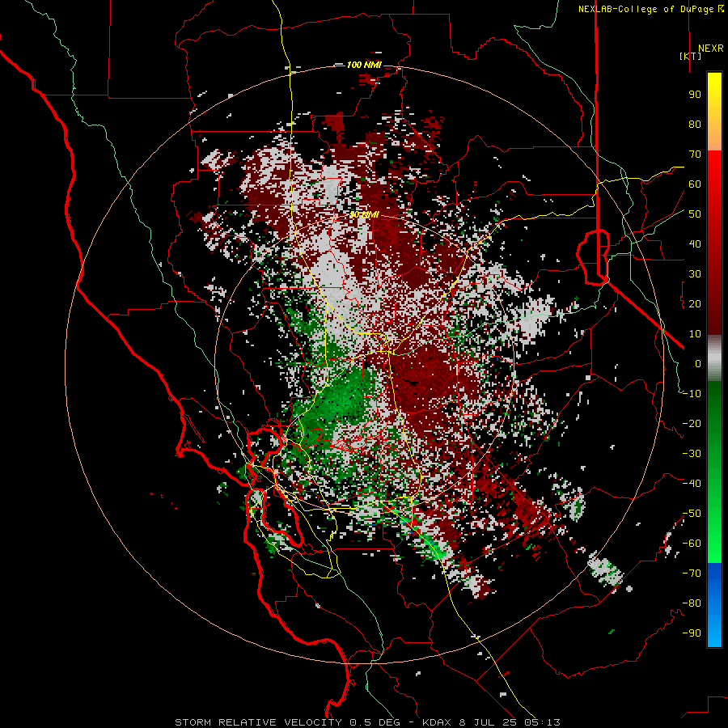
Task: Click the NEXLAB-College of DuPage title text
Action: tap(645, 9)
